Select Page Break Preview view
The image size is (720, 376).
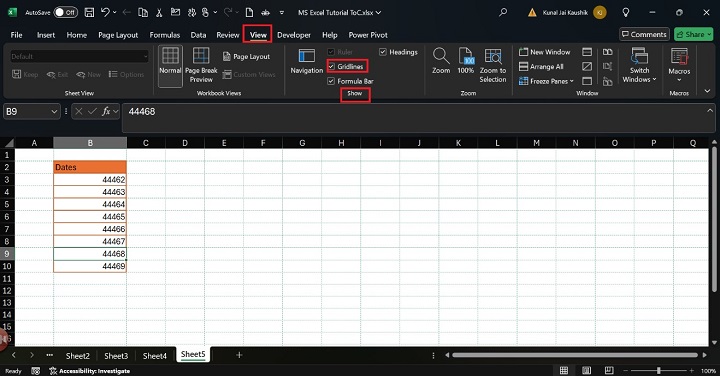click(201, 66)
